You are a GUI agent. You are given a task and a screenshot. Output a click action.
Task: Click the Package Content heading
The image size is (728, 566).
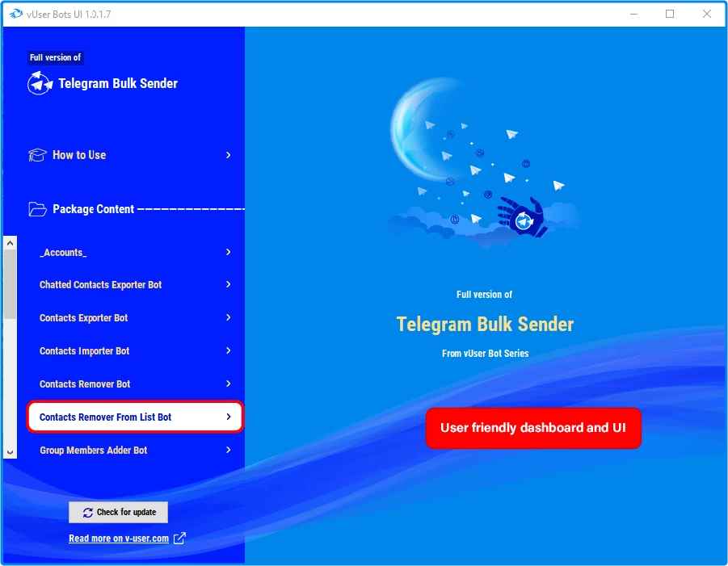pyautogui.click(x=93, y=209)
